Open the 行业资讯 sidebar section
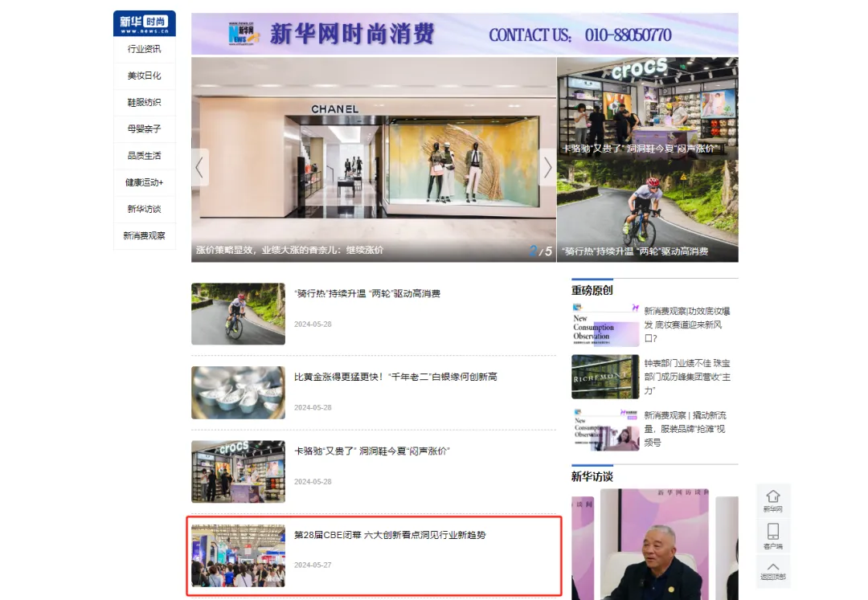868x600 pixels. (143, 49)
